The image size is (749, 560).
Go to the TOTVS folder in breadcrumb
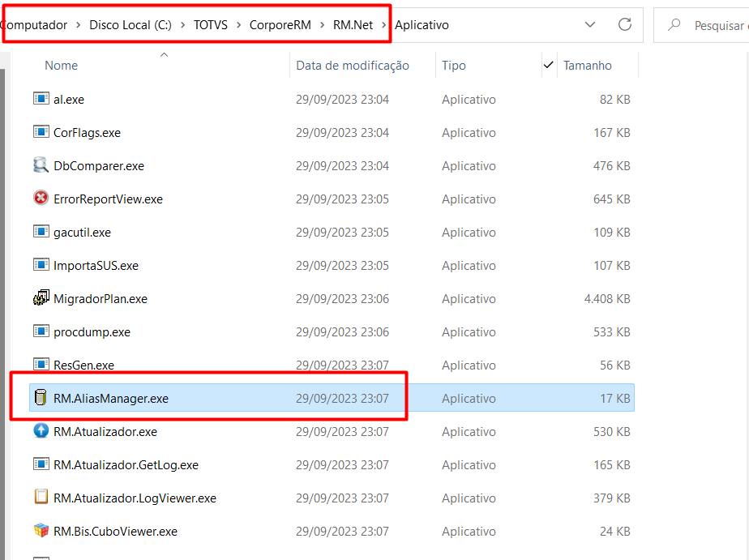(x=211, y=25)
